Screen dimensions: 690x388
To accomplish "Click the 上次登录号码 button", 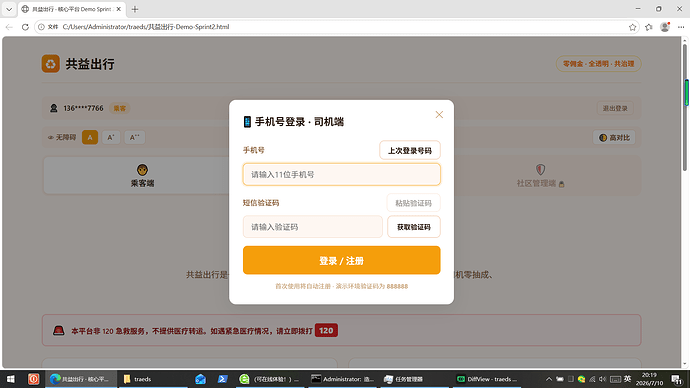I will click(x=410, y=150).
